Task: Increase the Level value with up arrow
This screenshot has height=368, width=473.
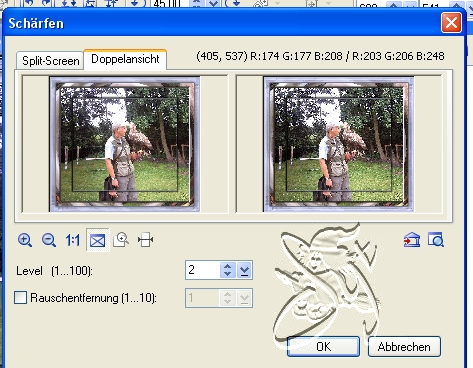Action: 228,266
